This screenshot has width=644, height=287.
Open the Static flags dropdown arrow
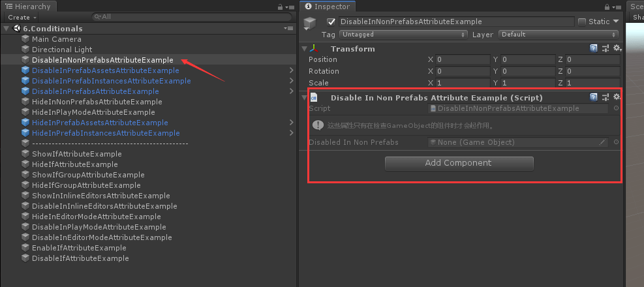click(x=615, y=22)
